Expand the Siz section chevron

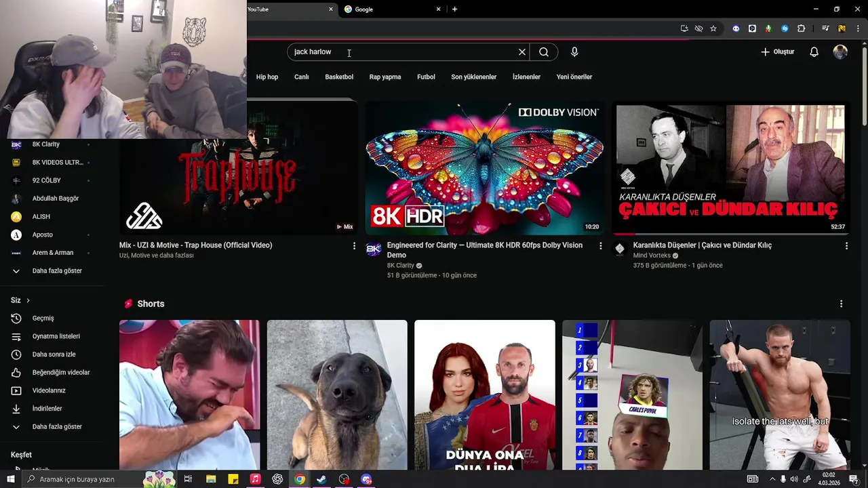tap(28, 300)
